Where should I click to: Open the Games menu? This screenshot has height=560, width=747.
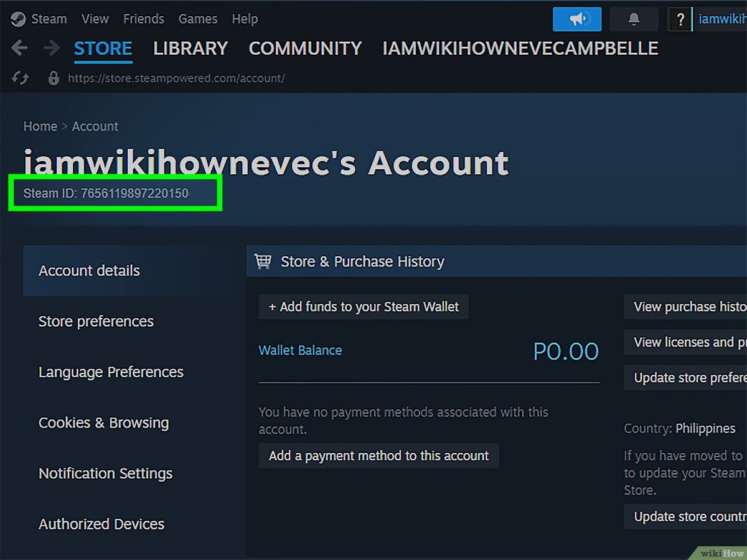pyautogui.click(x=197, y=19)
